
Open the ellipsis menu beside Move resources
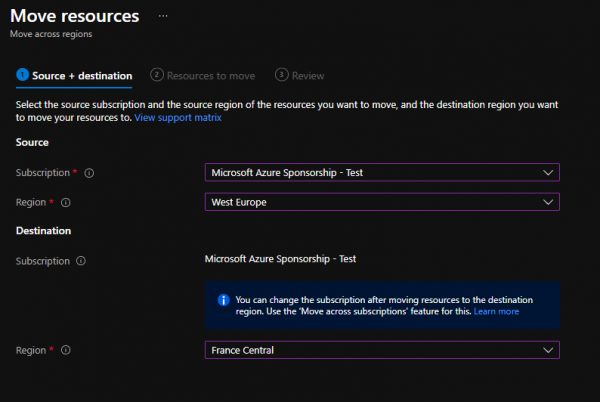coord(163,16)
